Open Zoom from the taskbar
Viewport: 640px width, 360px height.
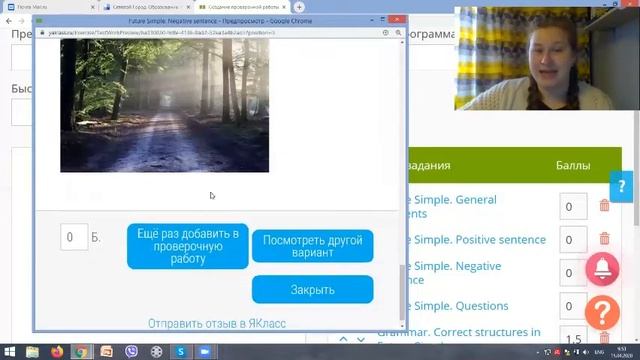(x=205, y=351)
